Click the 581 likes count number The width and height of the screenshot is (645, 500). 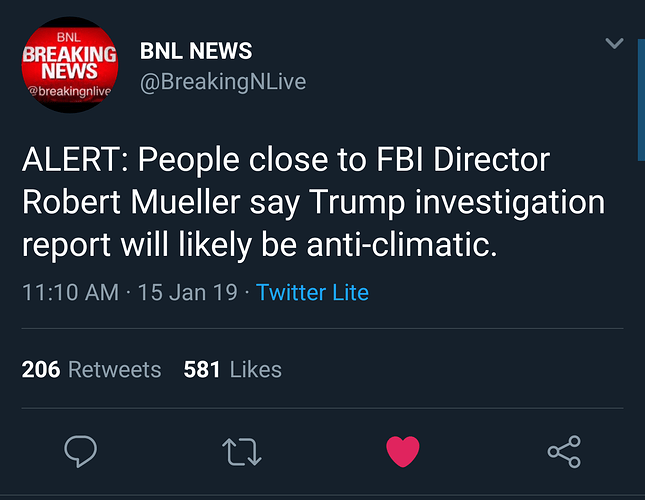coord(202,369)
